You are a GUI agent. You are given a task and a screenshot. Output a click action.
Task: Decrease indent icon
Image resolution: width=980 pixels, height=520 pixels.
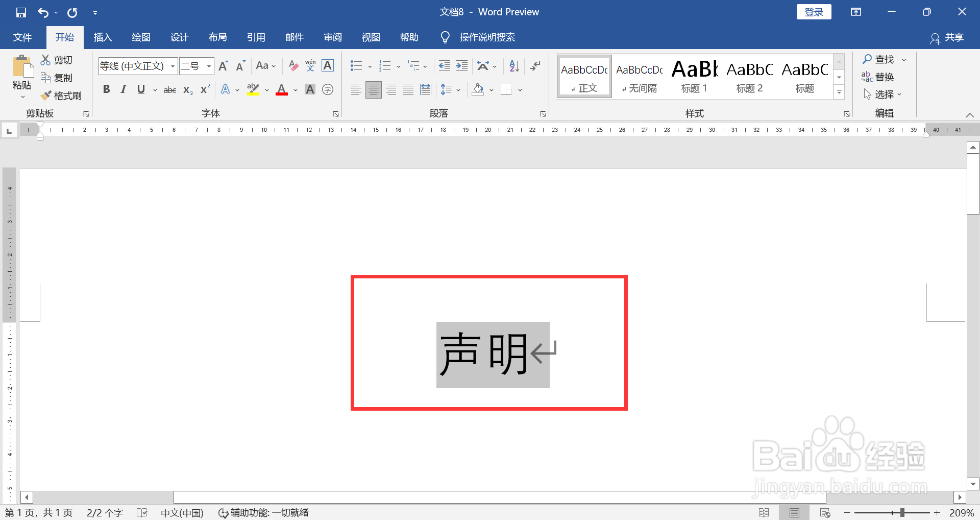click(445, 66)
